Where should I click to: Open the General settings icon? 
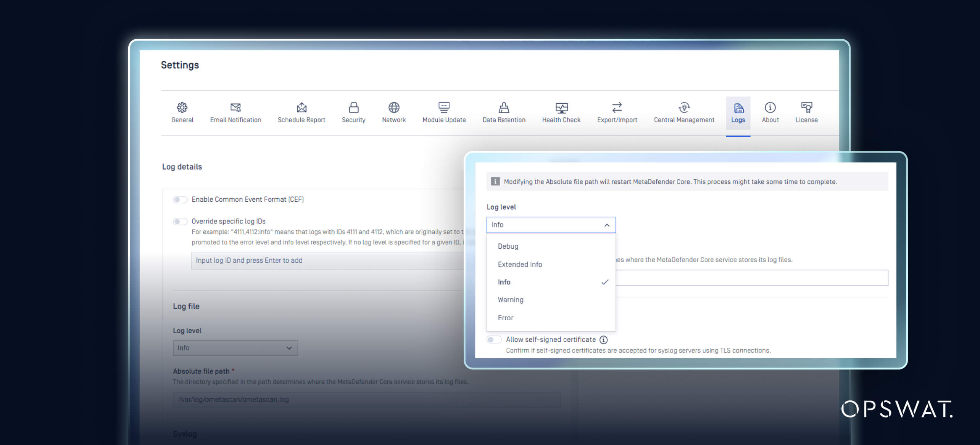coord(182,112)
